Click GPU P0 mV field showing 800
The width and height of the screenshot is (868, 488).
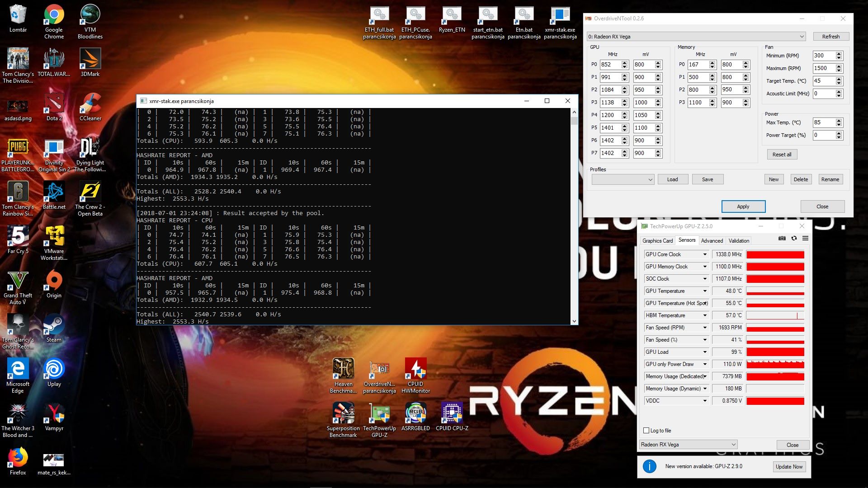coord(643,65)
